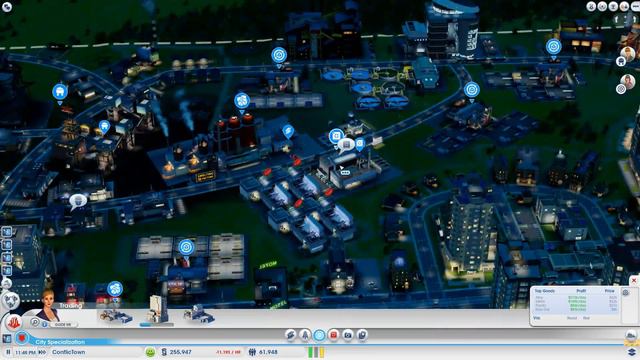
Task: Click the 11:48 PM game clock
Action: 25,352
